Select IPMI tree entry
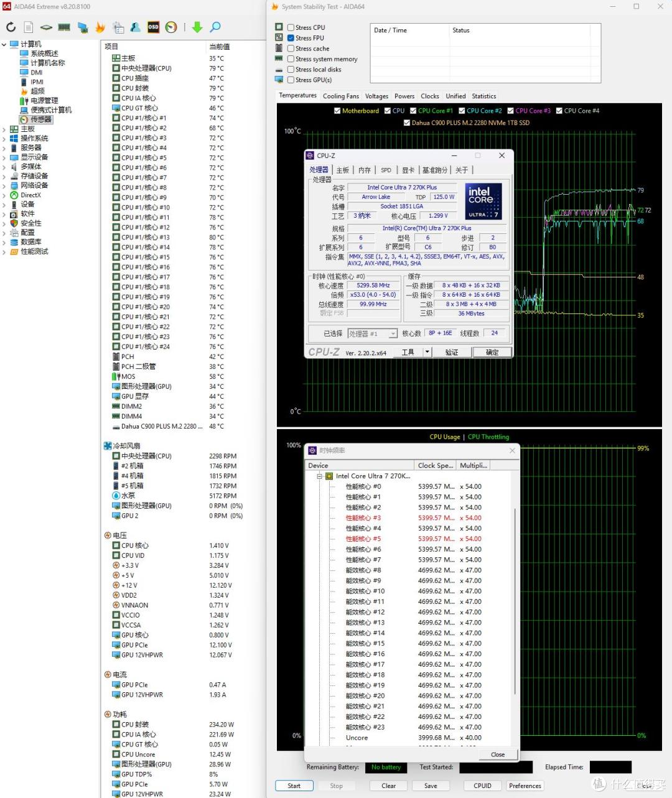Image resolution: width=672 pixels, height=798 pixels. [37, 81]
